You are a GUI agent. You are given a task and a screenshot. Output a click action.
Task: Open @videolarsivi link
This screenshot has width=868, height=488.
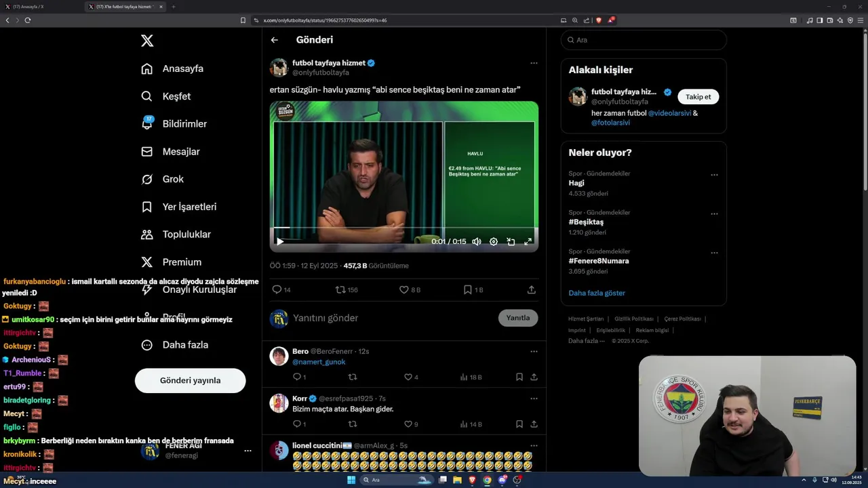coord(669,113)
